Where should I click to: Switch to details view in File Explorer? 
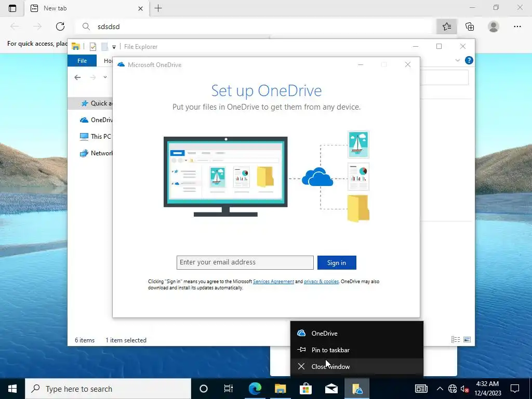pos(456,340)
